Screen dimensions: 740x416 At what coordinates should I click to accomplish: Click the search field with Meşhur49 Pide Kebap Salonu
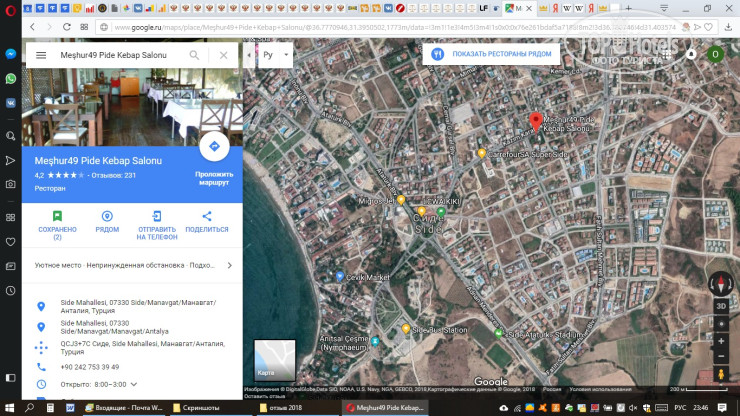[x=113, y=55]
